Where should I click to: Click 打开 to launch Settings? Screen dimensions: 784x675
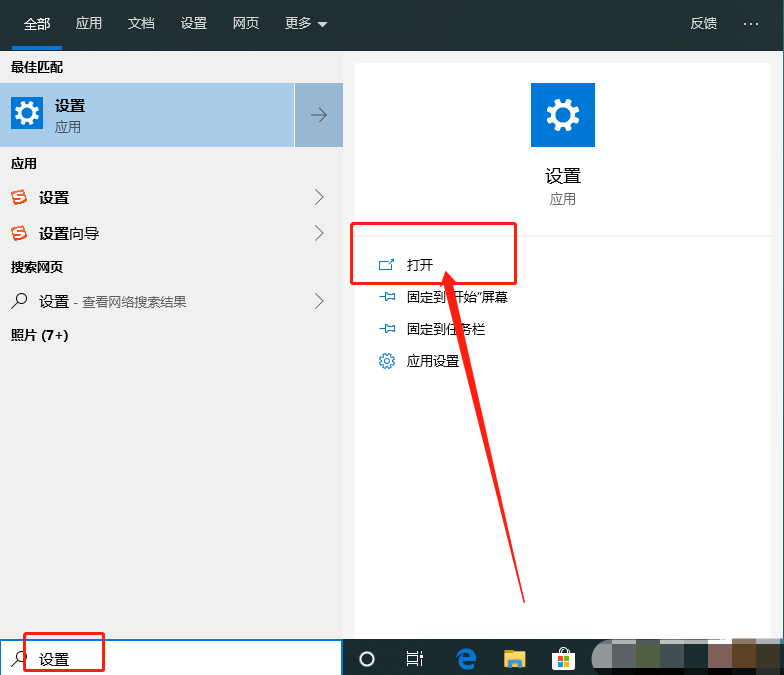coord(420,265)
